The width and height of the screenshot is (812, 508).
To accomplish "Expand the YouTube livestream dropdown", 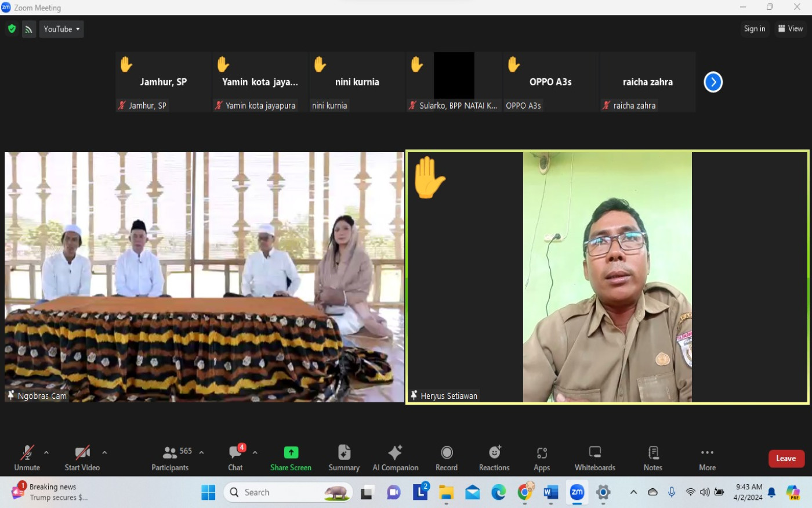I will click(61, 29).
